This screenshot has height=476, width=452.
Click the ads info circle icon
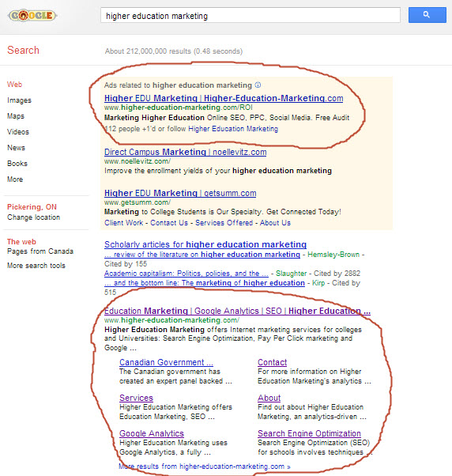[258, 85]
